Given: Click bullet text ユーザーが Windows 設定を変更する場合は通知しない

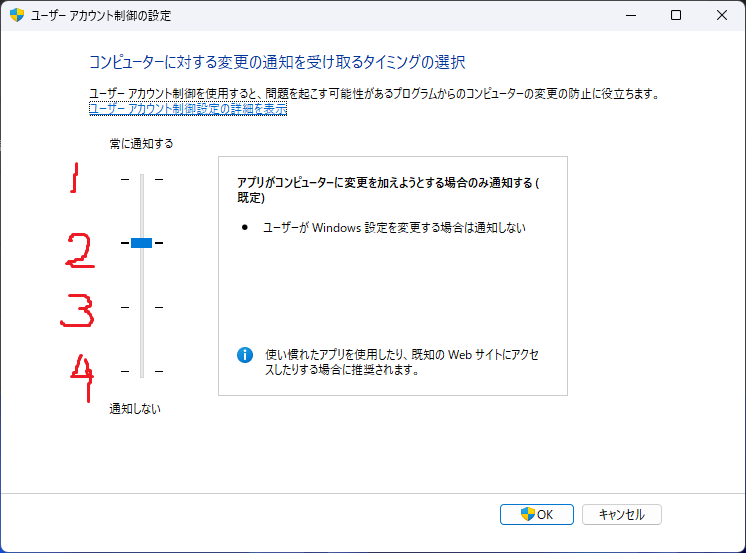Looking at the screenshot, I should click(x=394, y=228).
